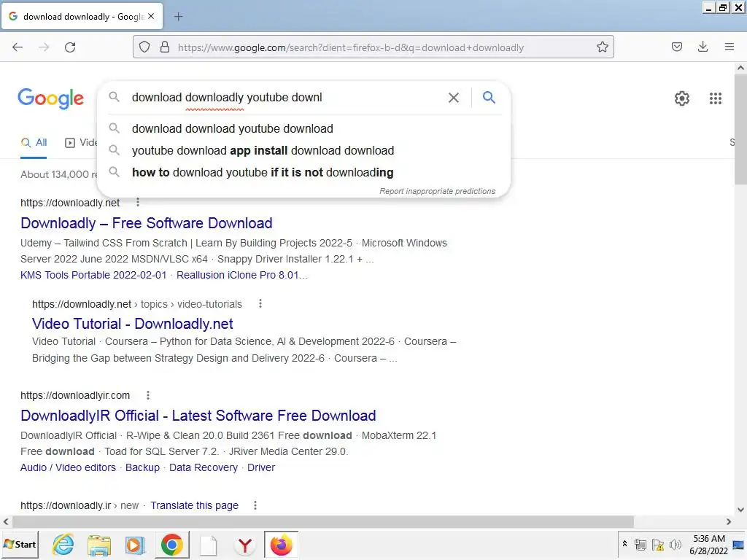Click the scroll right arrow
747x560 pixels.
(x=729, y=521)
